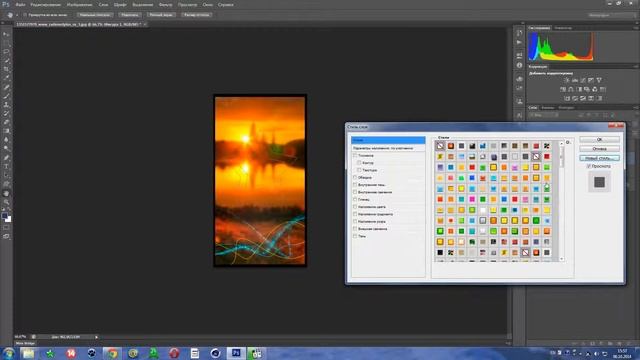Add a Color Balance adjustment layer

pyautogui.click(x=571, y=89)
